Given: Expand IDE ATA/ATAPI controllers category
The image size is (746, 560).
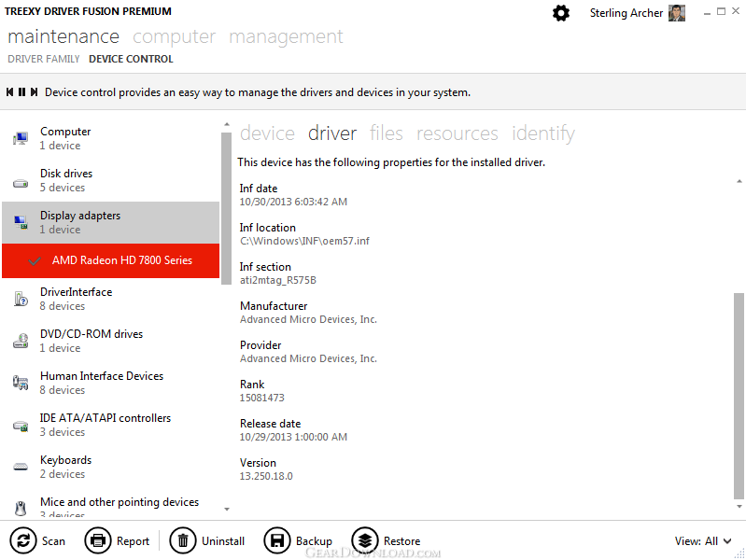Looking at the screenshot, I should point(110,425).
